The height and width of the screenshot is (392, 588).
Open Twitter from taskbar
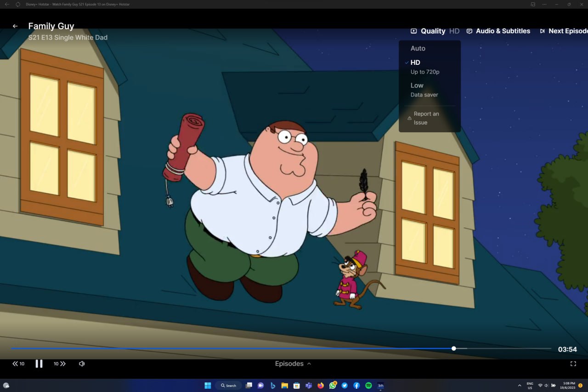[345, 386]
